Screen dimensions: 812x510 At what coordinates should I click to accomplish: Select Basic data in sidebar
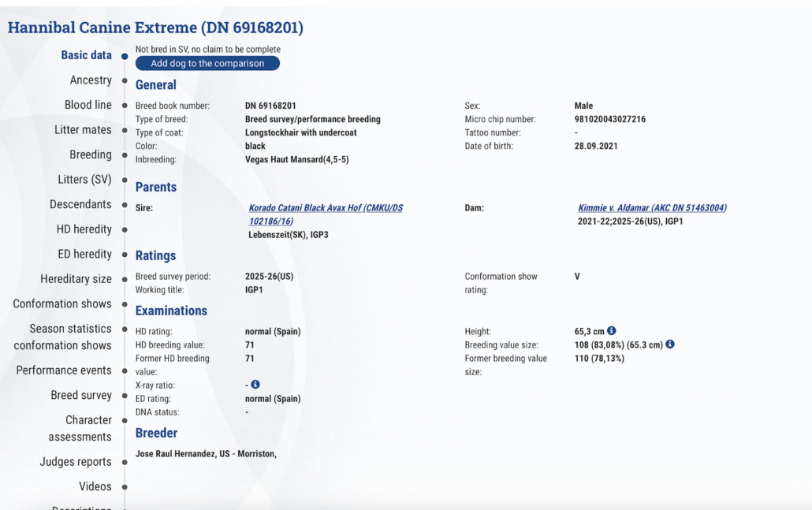tap(86, 55)
